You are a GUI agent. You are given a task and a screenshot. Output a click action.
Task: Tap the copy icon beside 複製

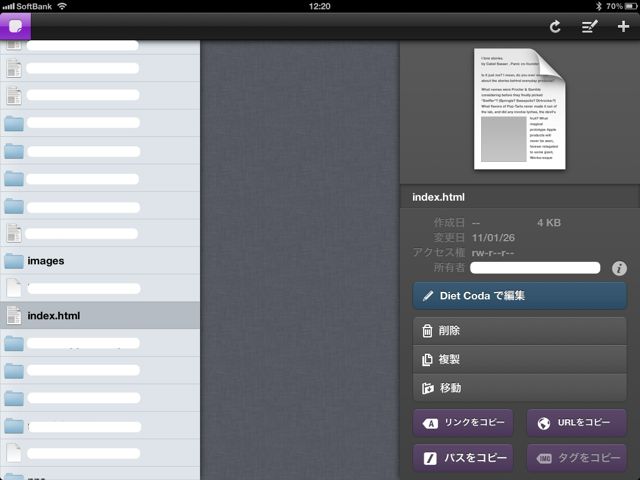[x=427, y=359]
